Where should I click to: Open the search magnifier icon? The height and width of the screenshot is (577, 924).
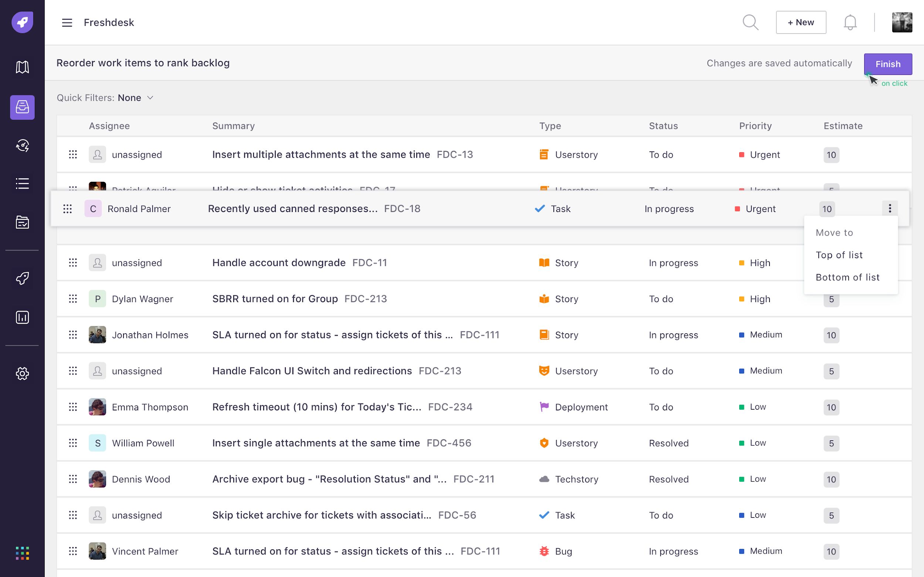pos(750,23)
